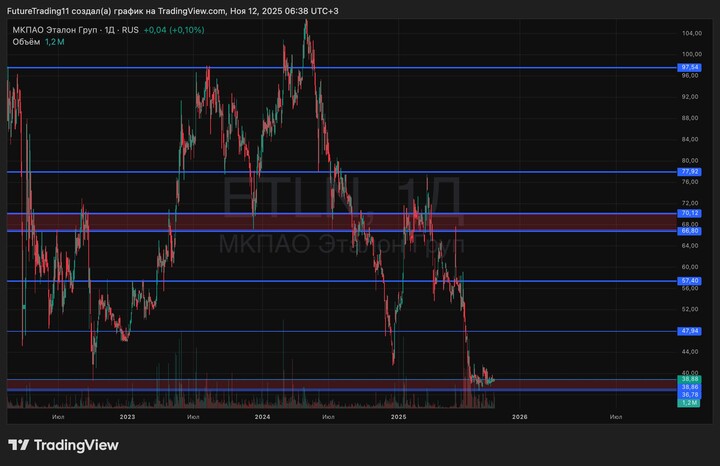Click the 97,54 price level label
720x466 pixels.
[689, 68]
